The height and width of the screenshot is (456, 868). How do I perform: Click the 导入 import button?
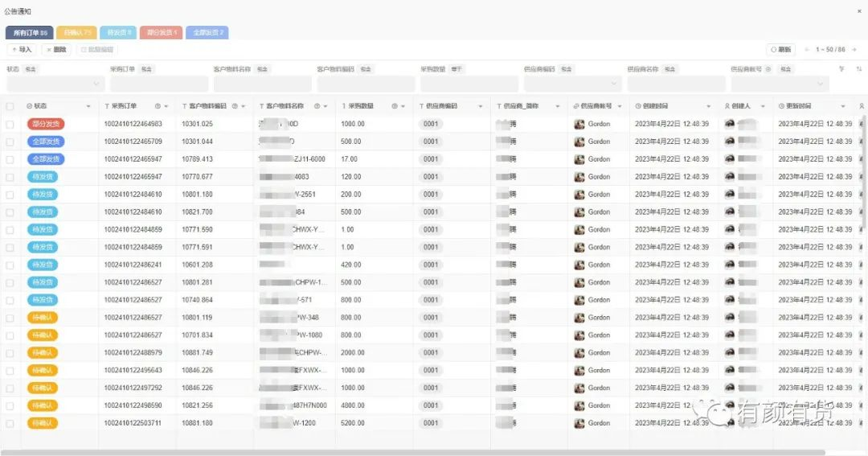[21, 50]
